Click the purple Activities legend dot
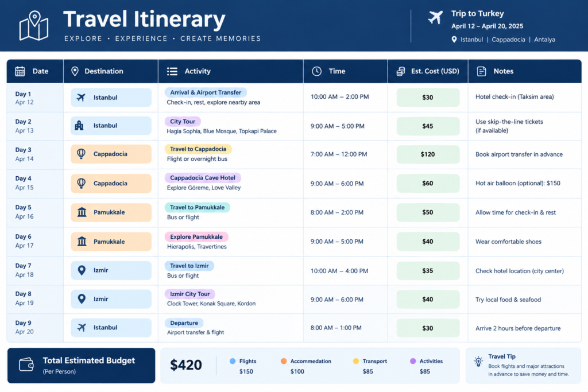The image size is (588, 392). point(413,361)
